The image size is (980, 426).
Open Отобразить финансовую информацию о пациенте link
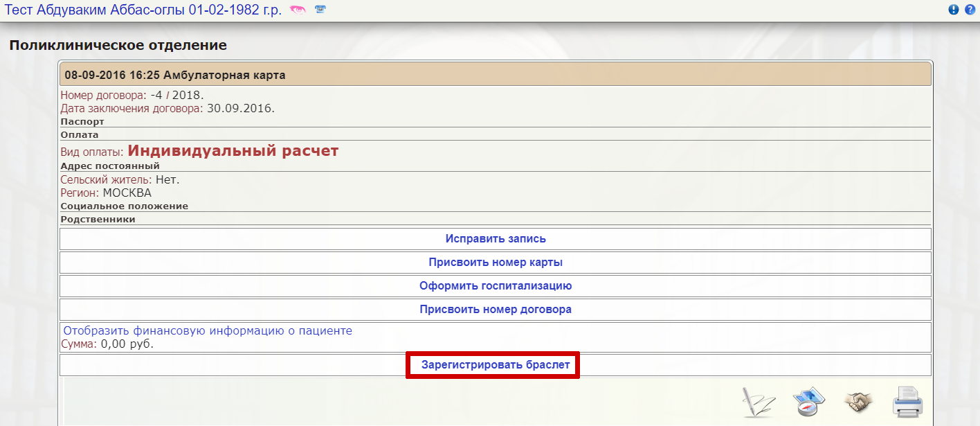click(x=208, y=331)
